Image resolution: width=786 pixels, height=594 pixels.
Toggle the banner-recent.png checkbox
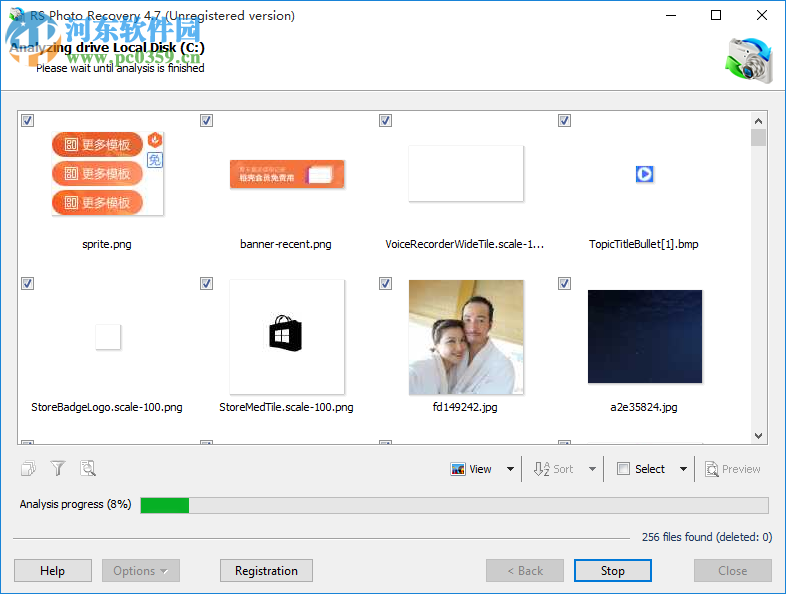[x=207, y=120]
